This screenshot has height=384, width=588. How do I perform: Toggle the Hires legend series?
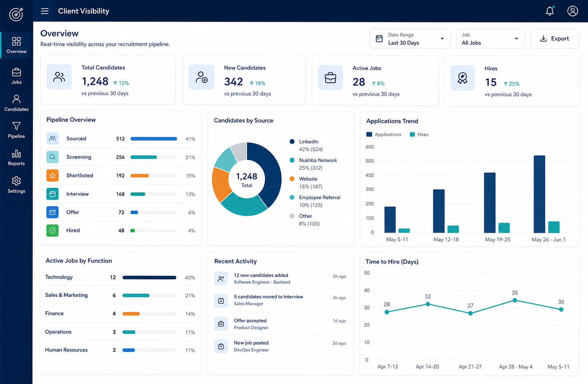419,134
